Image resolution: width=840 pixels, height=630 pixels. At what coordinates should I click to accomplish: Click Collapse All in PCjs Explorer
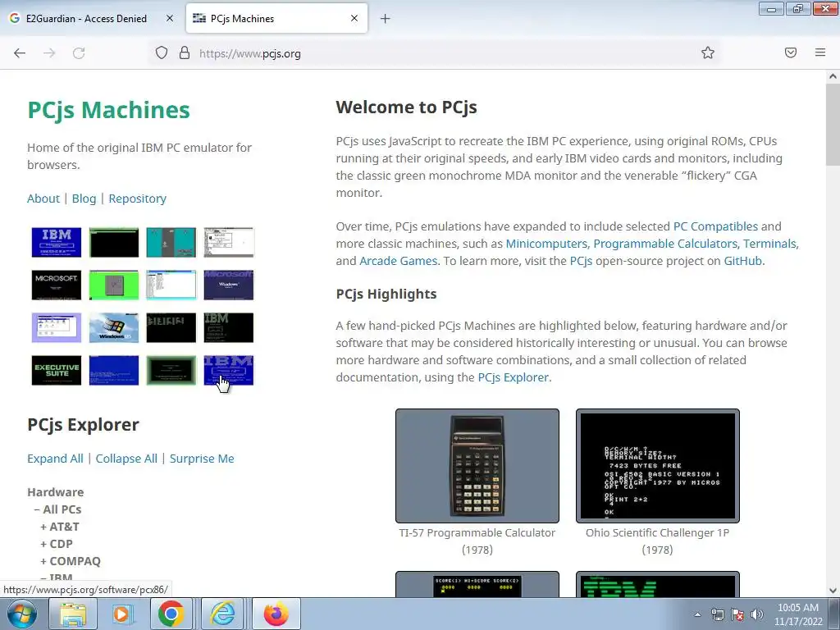(x=126, y=459)
